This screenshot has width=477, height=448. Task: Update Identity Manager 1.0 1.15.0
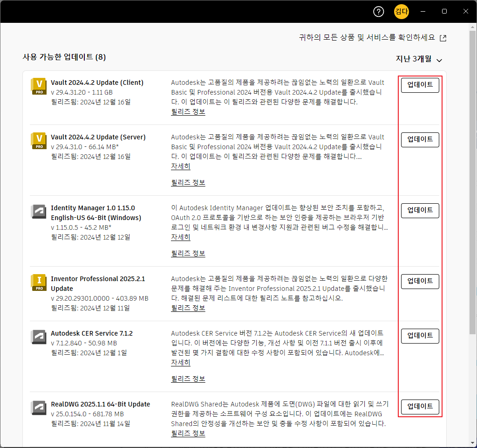coord(420,211)
